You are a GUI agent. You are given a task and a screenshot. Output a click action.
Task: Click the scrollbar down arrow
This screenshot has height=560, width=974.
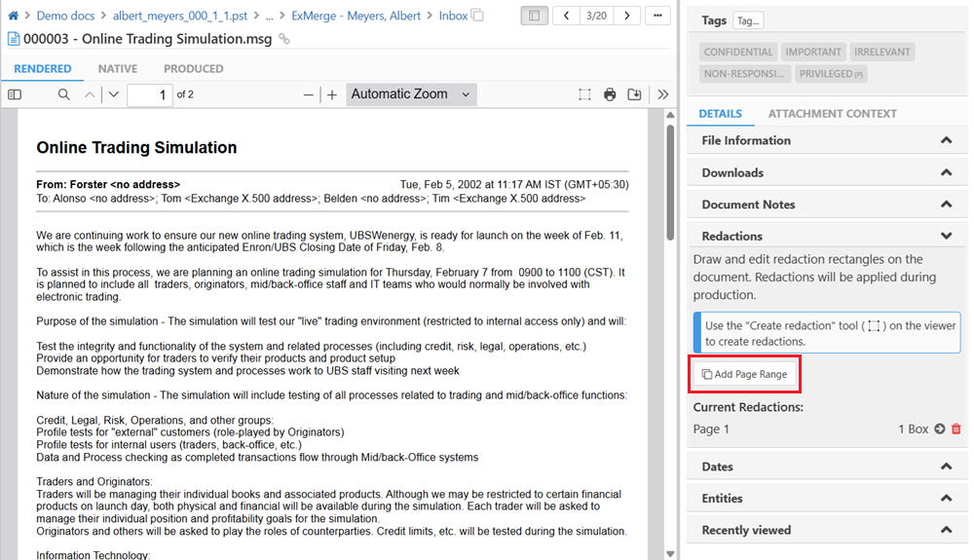(x=670, y=554)
